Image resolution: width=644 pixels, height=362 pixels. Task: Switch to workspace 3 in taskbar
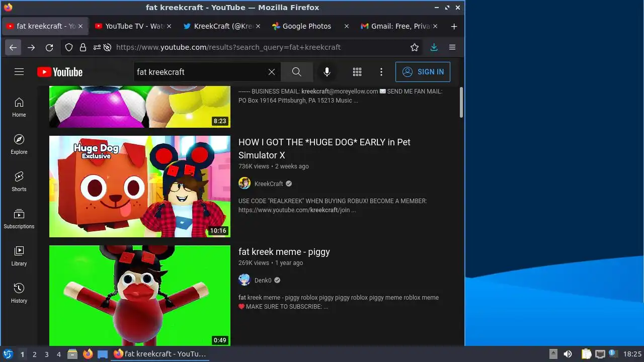(x=47, y=354)
